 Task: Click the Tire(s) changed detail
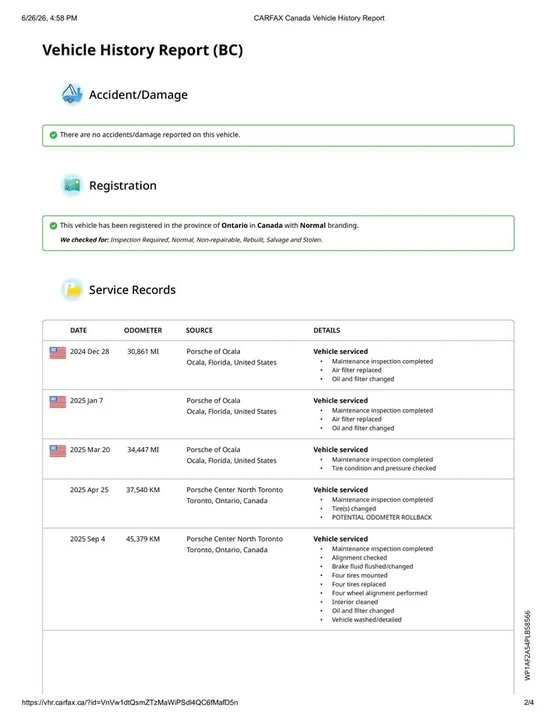(x=354, y=508)
